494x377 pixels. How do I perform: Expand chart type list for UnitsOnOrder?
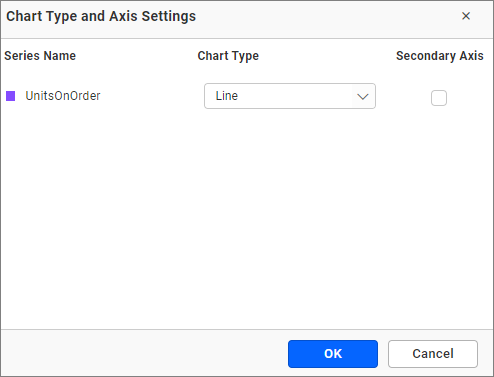click(290, 96)
